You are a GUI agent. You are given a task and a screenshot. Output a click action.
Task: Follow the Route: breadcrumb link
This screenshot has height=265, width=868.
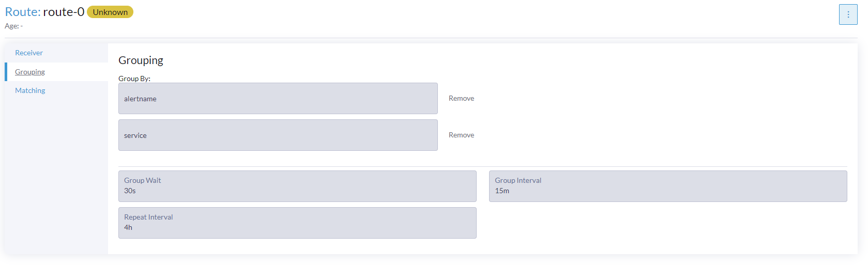pos(23,12)
